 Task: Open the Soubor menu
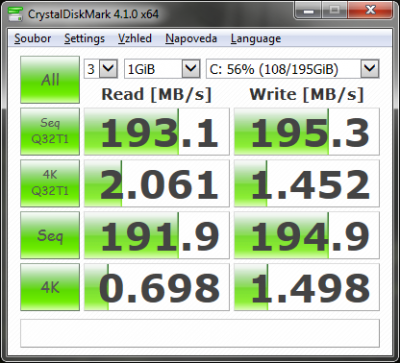(x=32, y=38)
